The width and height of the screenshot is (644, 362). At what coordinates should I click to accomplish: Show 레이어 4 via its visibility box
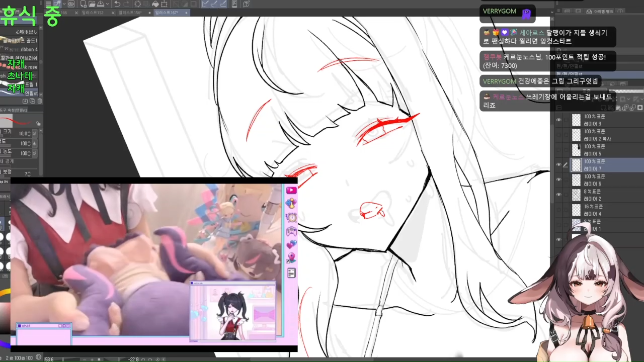[x=558, y=210]
